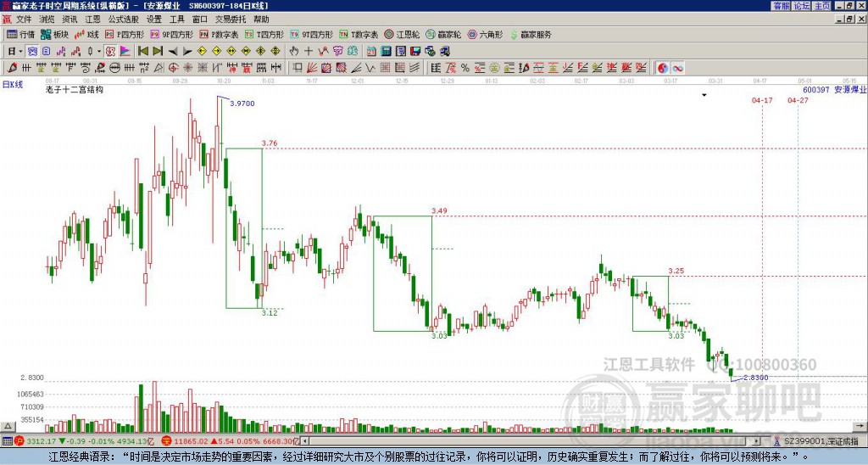
Task: Click the up triangle button below volume axis
Action: 8,426
